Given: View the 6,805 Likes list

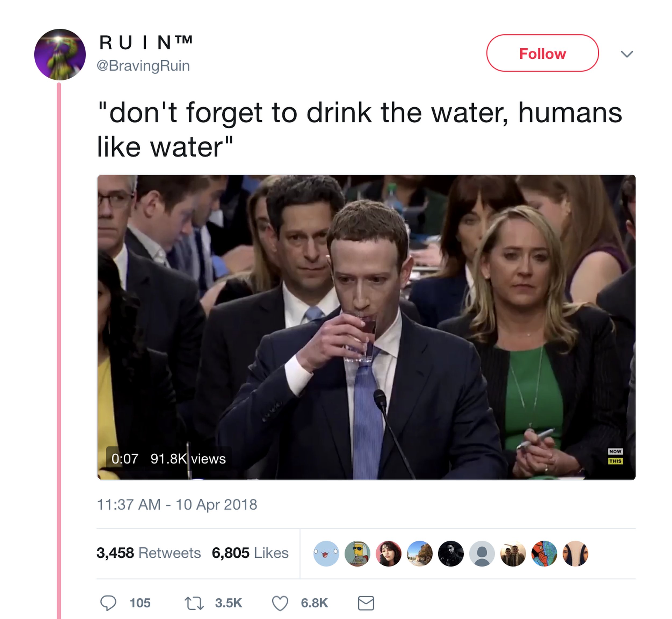Looking at the screenshot, I should click(250, 553).
